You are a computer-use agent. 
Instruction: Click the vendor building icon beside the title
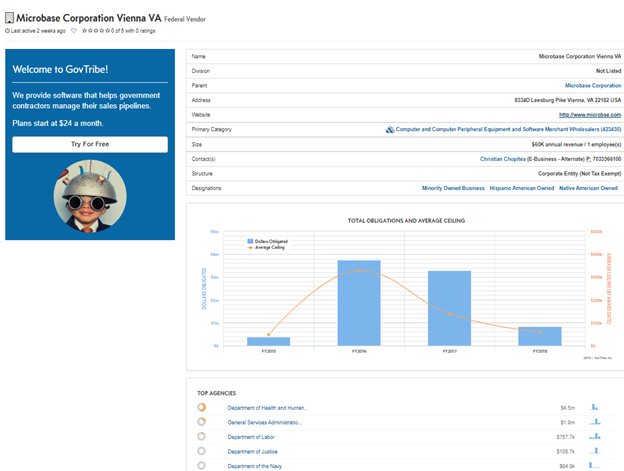click(9, 18)
